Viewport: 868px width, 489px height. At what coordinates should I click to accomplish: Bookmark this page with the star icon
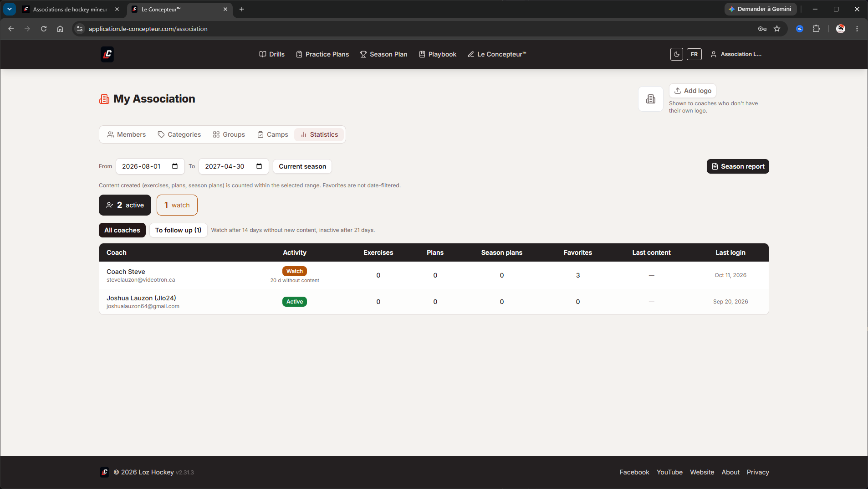(x=777, y=29)
